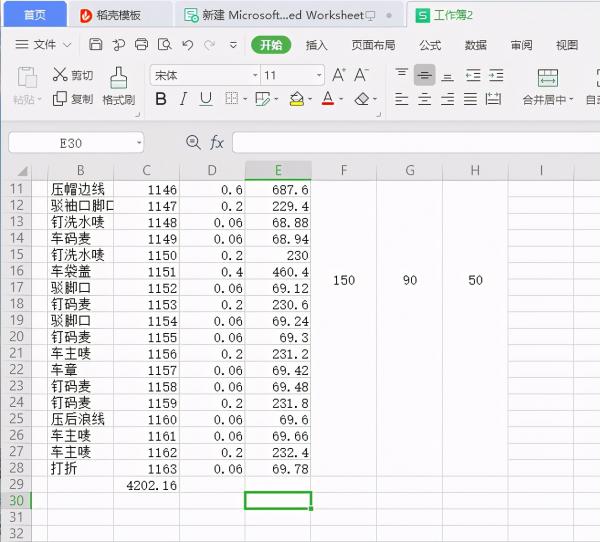Viewport: 600px width, 542px height.
Task: Select row 29 header
Action: [16, 484]
